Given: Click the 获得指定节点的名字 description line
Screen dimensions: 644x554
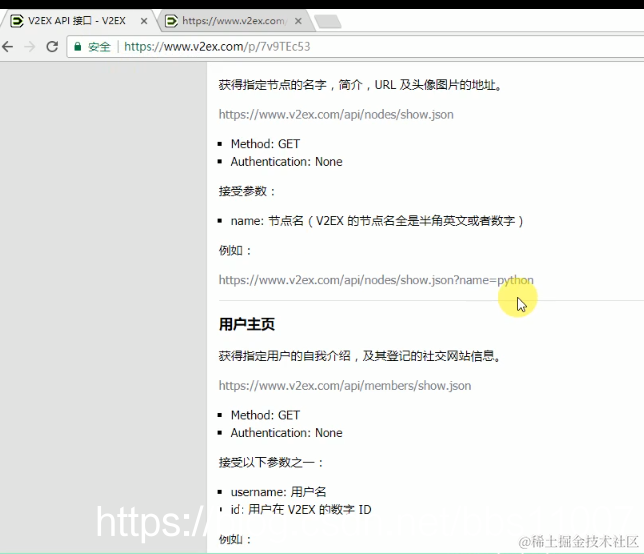Looking at the screenshot, I should (360, 85).
